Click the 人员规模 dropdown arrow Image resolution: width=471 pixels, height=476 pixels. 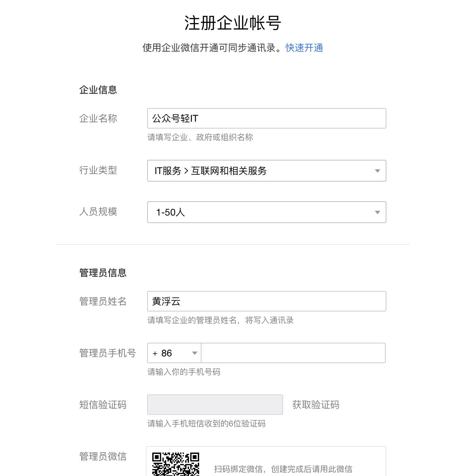coord(377,212)
